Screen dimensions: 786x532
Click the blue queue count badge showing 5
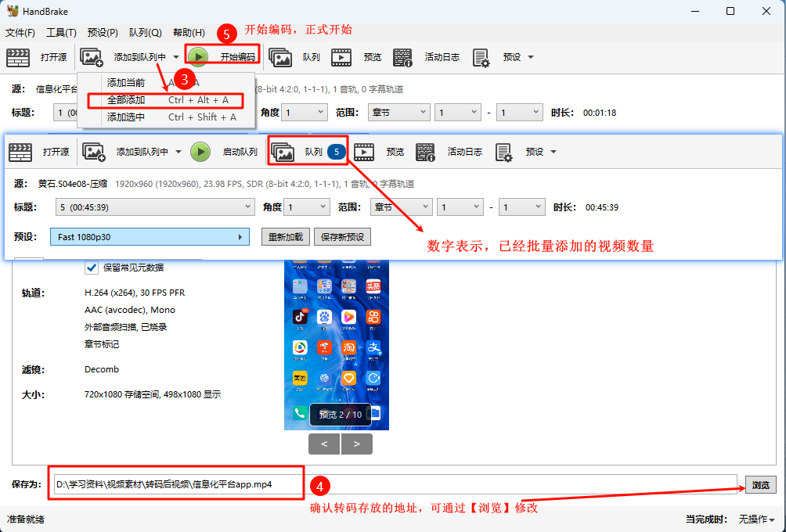(x=337, y=152)
